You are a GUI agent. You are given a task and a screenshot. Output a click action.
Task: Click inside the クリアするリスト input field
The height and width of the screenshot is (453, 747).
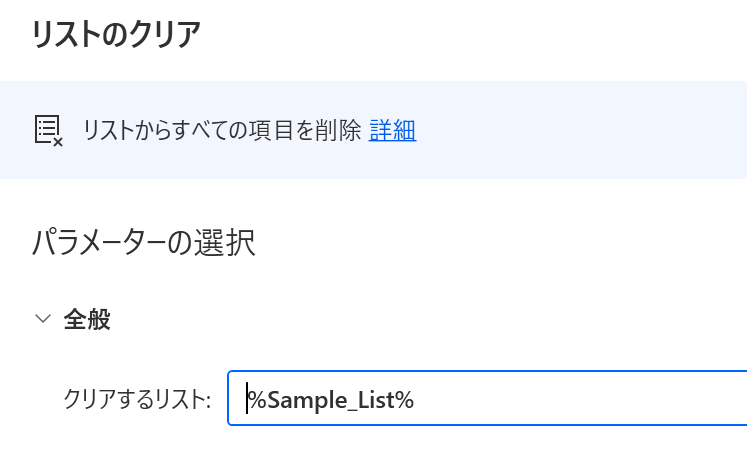487,398
